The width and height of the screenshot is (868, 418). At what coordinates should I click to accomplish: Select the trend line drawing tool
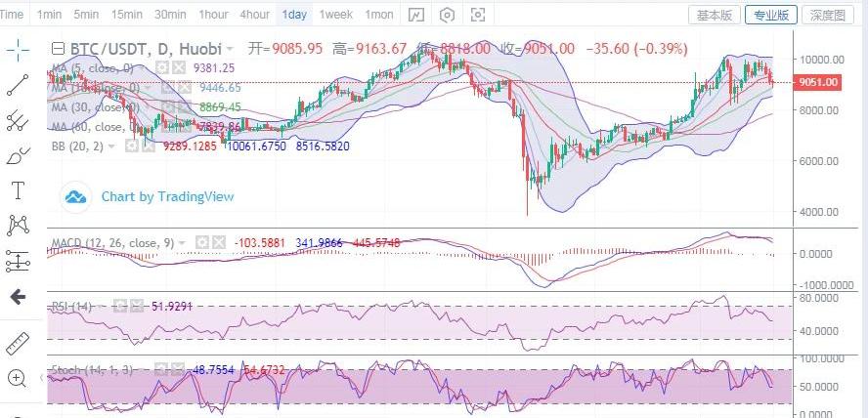pyautogui.click(x=17, y=85)
